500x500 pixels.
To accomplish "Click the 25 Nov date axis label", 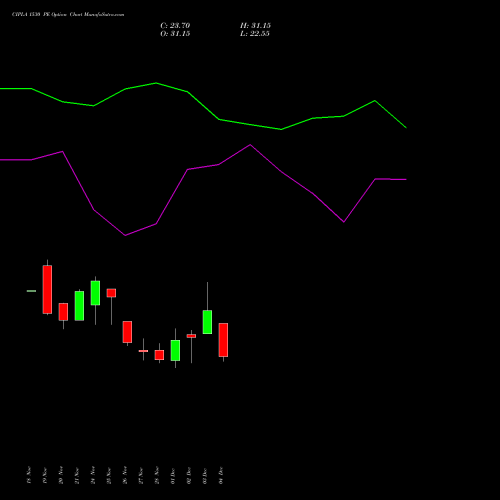I will (x=109, y=475).
